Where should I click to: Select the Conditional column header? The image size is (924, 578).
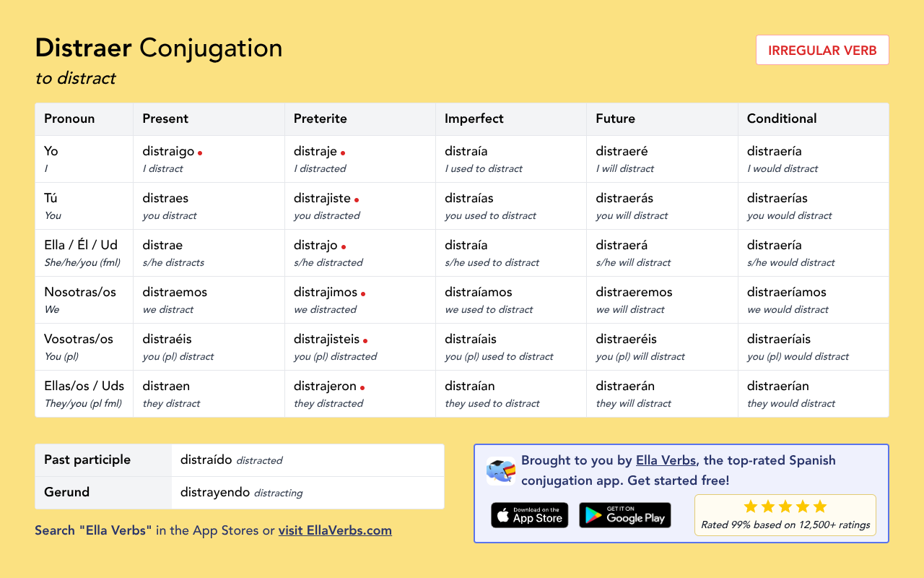782,118
